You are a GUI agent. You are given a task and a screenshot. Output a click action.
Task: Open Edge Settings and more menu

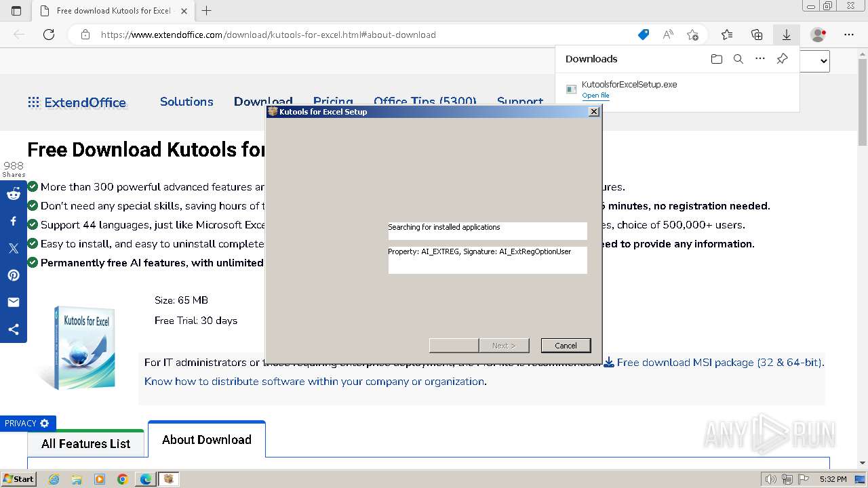849,35
